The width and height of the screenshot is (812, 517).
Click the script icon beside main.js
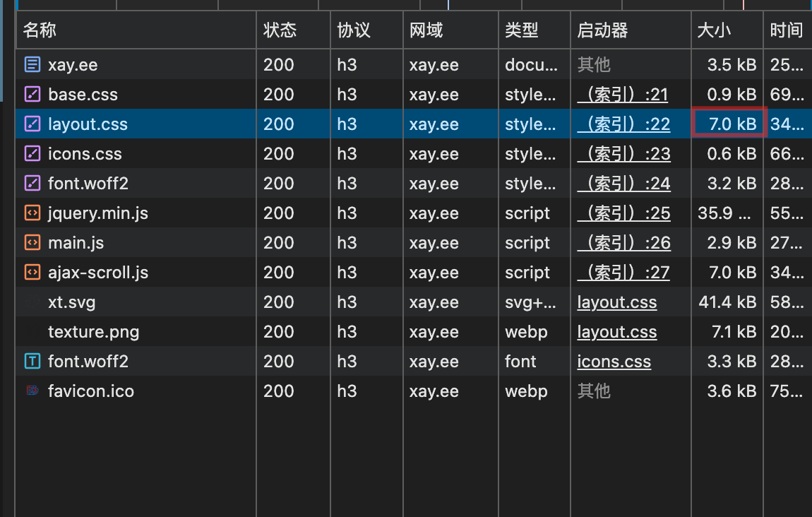click(x=32, y=242)
